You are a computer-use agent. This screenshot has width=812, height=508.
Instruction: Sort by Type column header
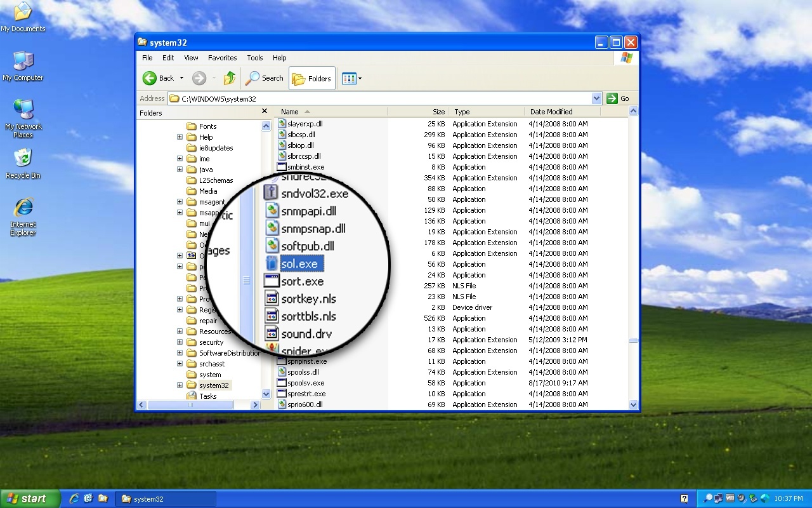(486, 112)
